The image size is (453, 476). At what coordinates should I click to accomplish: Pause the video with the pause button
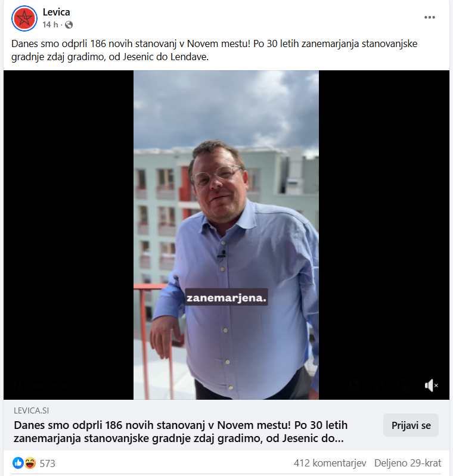click(18, 385)
